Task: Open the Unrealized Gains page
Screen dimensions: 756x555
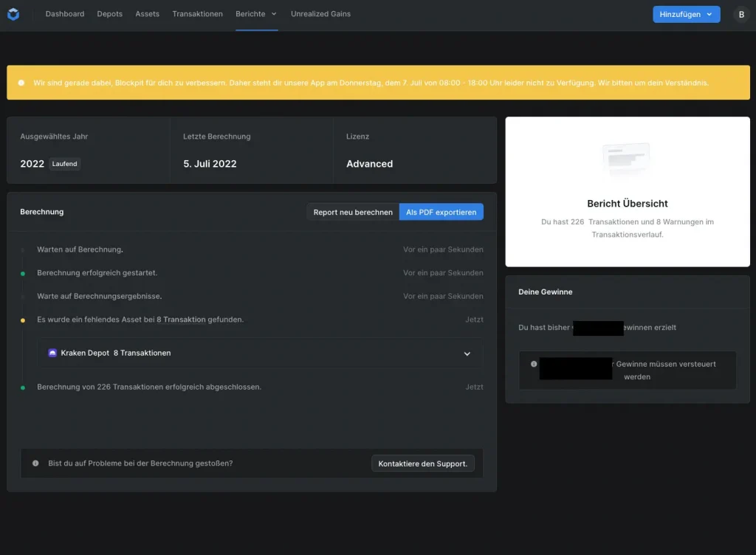Action: (320, 14)
